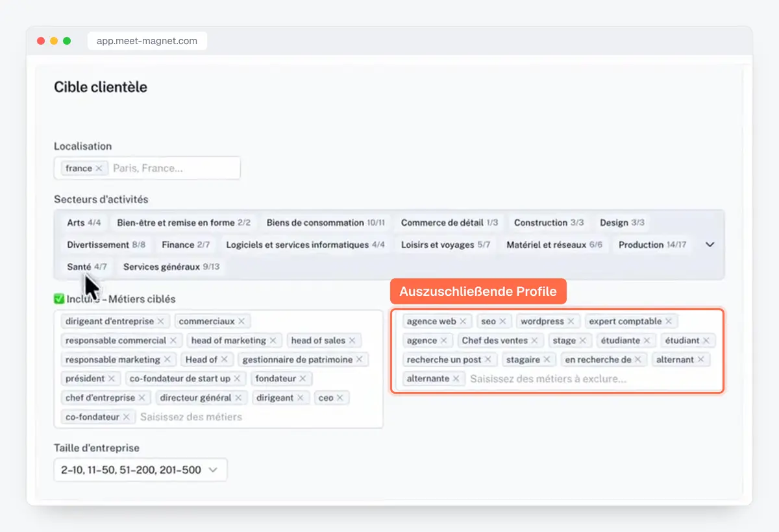Screen dimensions: 779x532
Task: Remove the directeur général tag
Action: tap(238, 398)
